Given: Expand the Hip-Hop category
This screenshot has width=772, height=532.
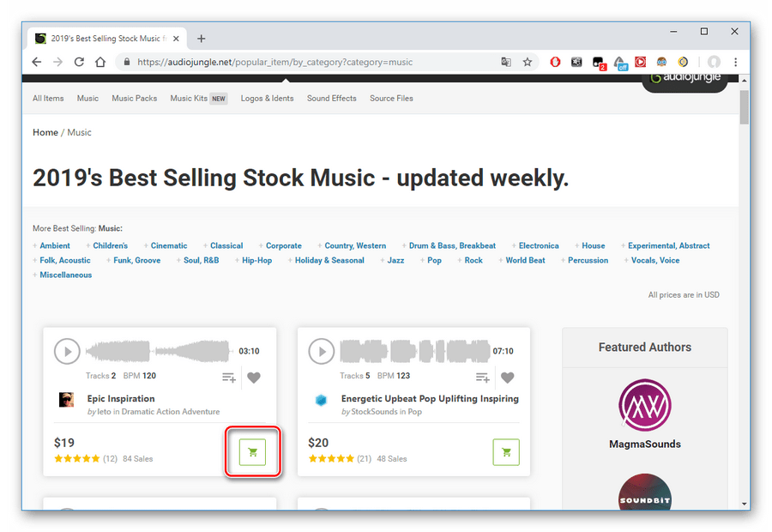Looking at the screenshot, I should 256,260.
